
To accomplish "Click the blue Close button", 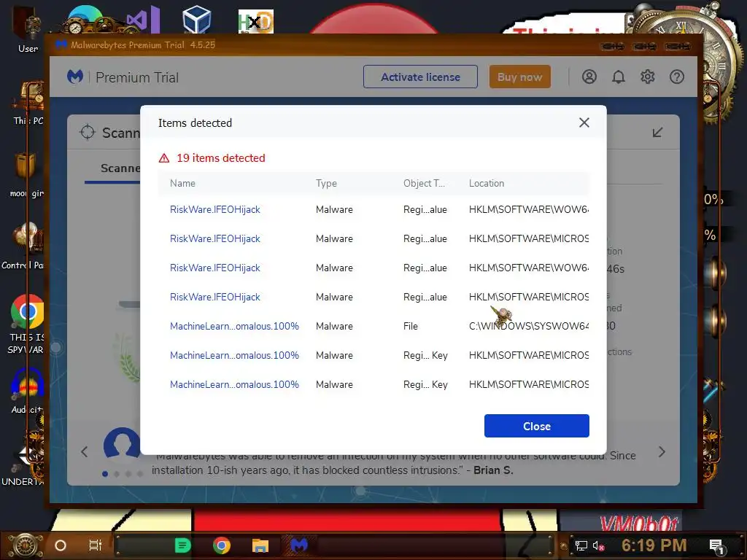I will click(536, 426).
